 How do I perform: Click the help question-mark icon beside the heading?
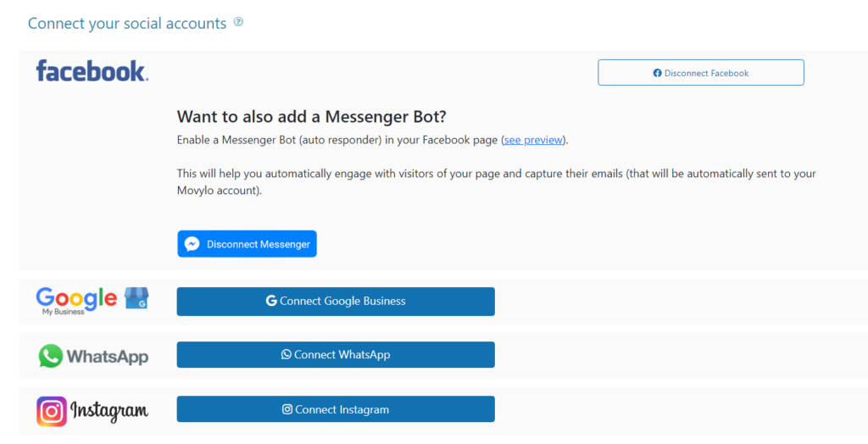click(238, 22)
